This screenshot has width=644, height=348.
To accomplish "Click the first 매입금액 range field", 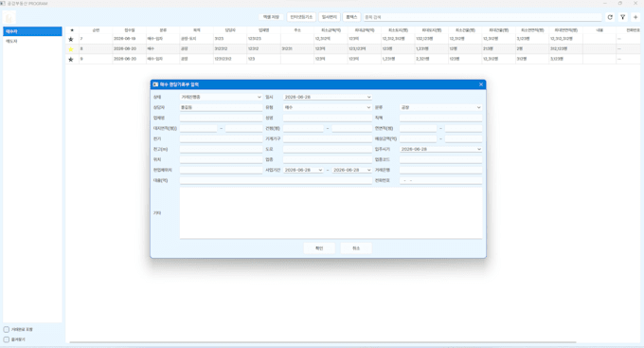I will [x=418, y=139].
